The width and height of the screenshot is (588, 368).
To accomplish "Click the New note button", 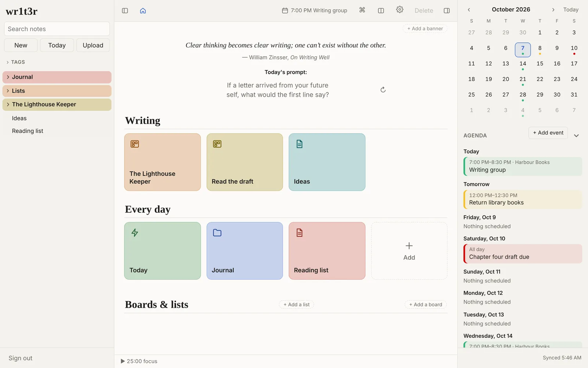I will click(21, 45).
